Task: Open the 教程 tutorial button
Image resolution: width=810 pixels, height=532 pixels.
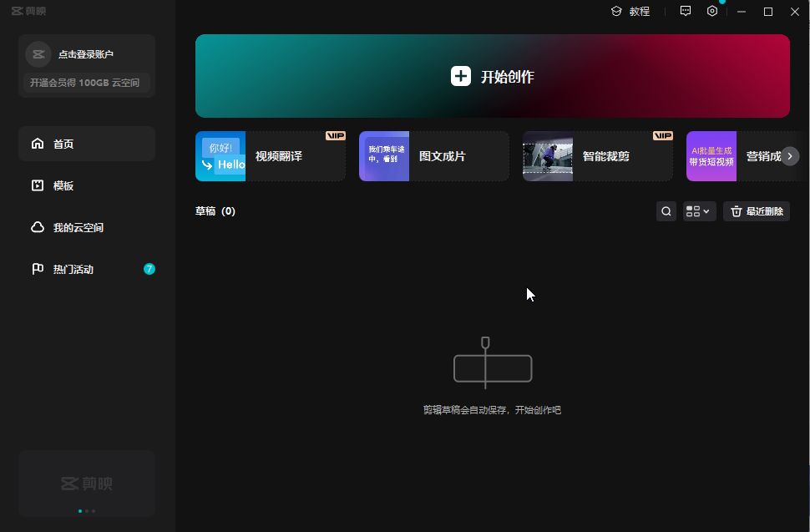Action: (630, 12)
